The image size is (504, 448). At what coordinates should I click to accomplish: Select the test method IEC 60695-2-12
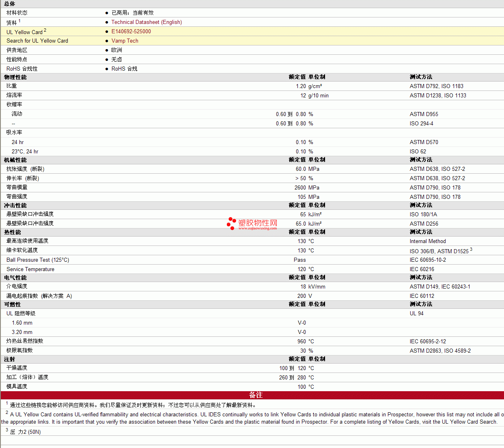coord(428,342)
